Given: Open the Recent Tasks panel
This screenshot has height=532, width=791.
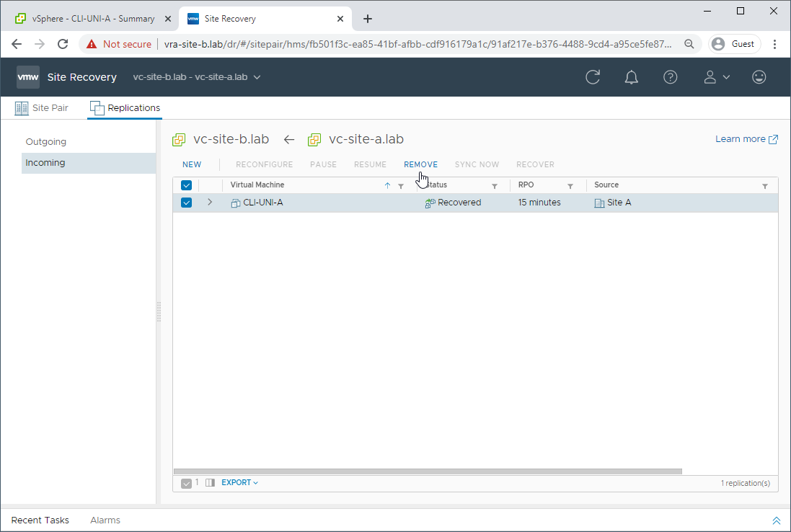Looking at the screenshot, I should [40, 520].
